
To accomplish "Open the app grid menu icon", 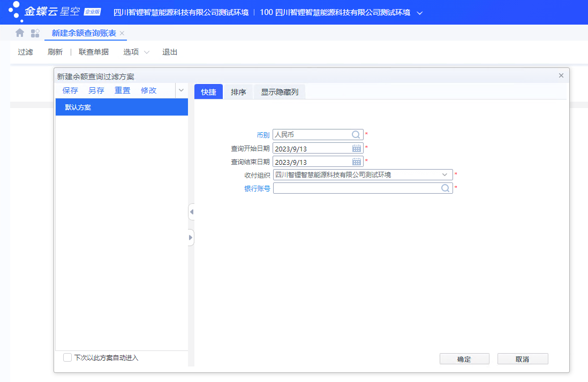I will [x=35, y=33].
